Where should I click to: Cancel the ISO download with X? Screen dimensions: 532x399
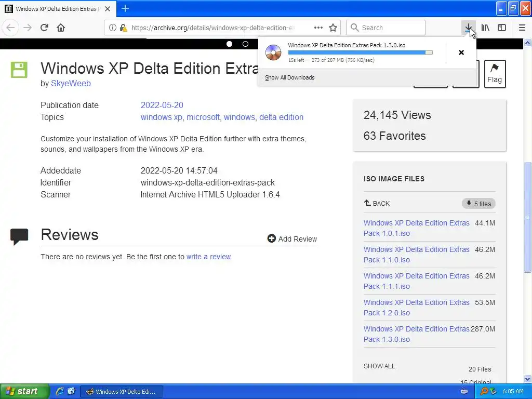pyautogui.click(x=461, y=52)
